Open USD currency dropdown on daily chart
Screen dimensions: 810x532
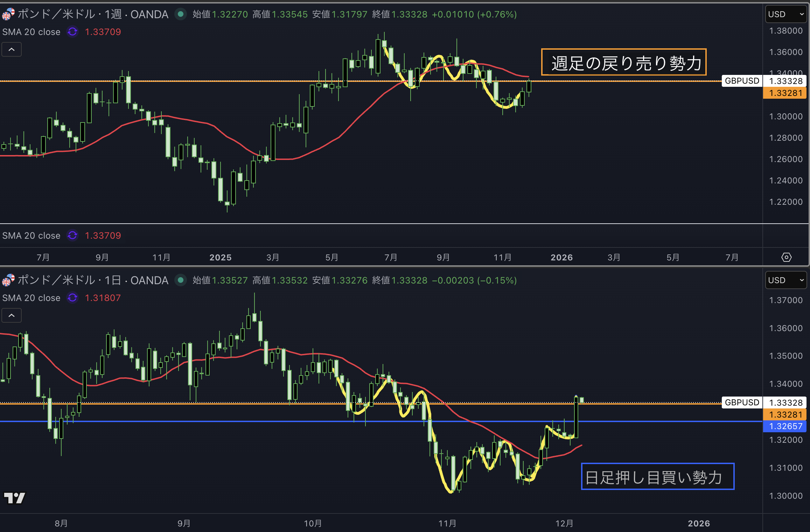[x=786, y=280]
